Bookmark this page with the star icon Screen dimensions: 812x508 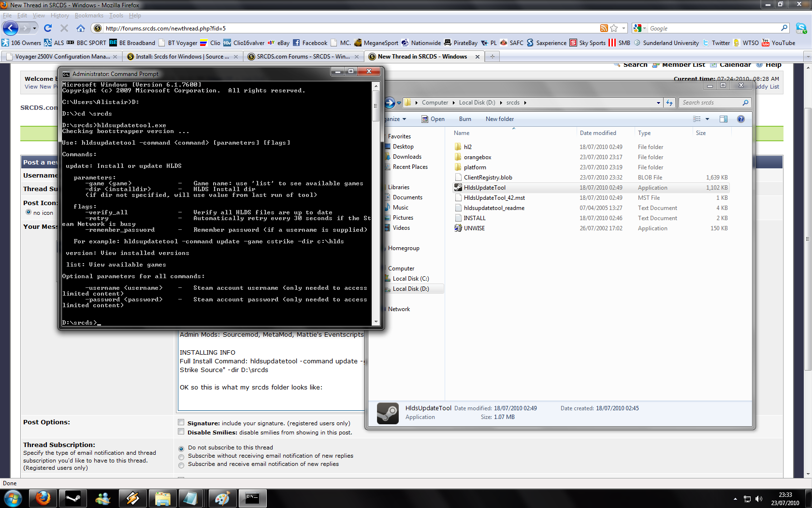click(614, 28)
